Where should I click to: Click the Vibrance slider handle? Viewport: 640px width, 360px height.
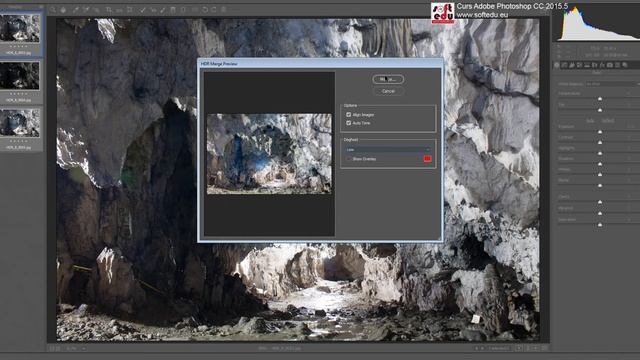(x=600, y=213)
